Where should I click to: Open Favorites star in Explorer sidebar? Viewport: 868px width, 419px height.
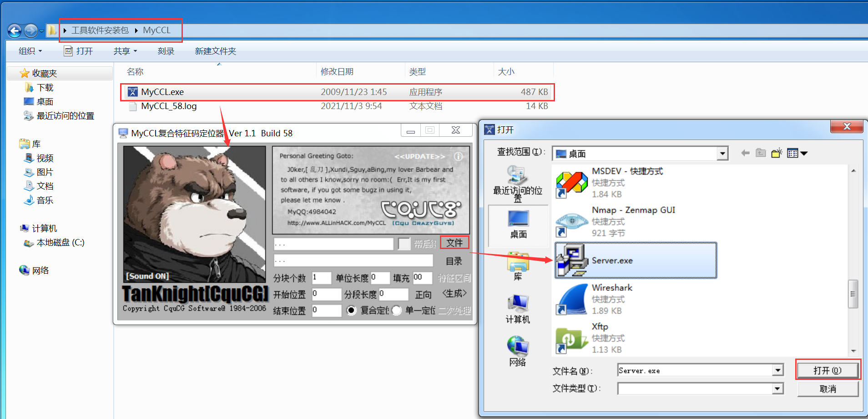click(39, 73)
